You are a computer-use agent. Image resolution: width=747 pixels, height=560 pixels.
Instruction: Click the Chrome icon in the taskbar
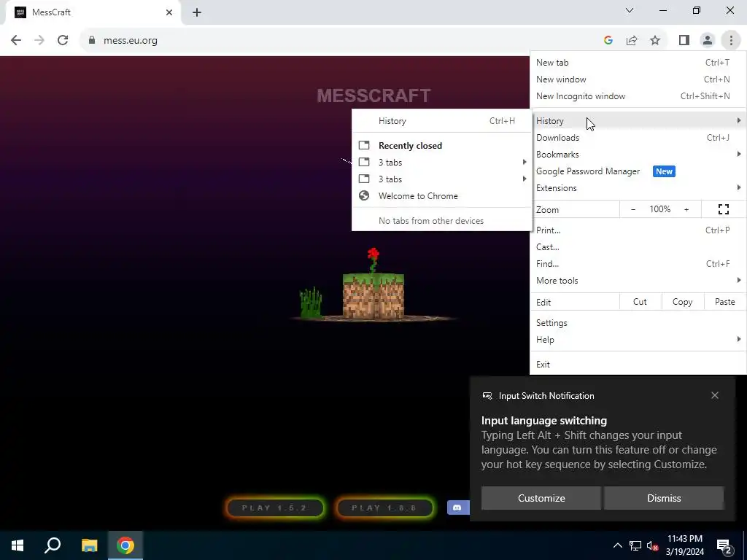[125, 545]
